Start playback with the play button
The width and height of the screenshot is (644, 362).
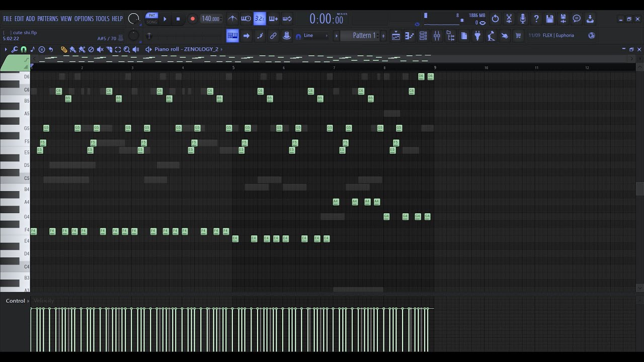tap(165, 19)
